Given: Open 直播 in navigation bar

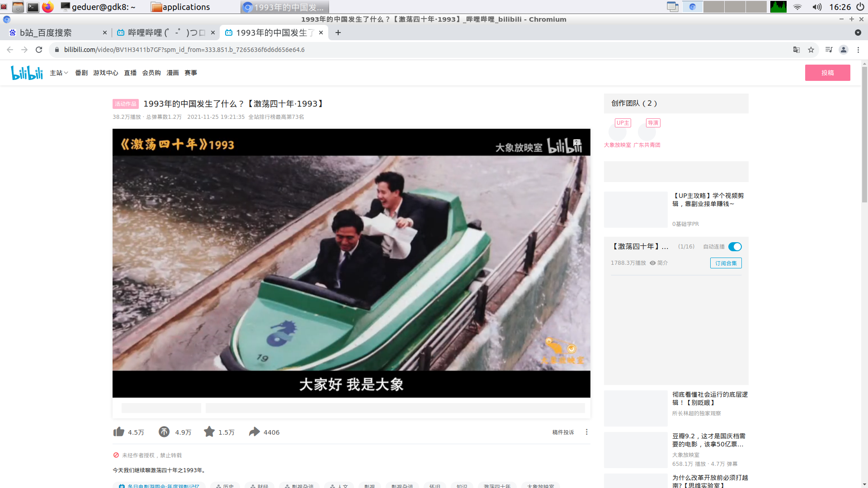Looking at the screenshot, I should (130, 73).
